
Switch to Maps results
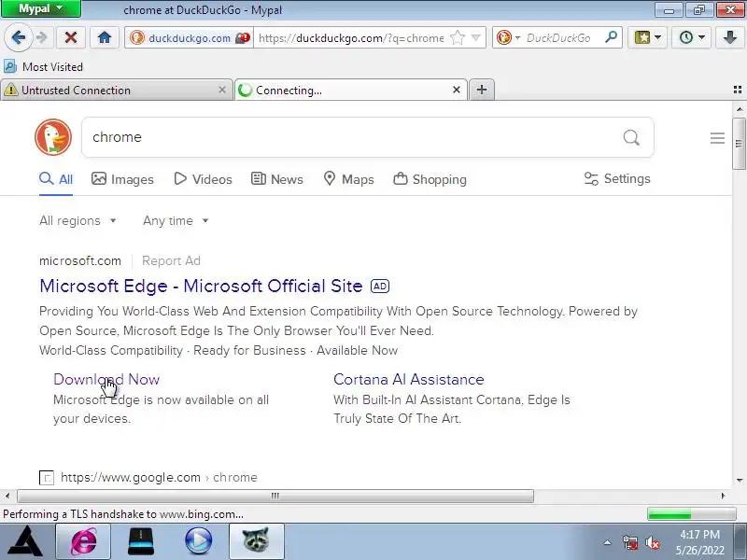click(348, 179)
